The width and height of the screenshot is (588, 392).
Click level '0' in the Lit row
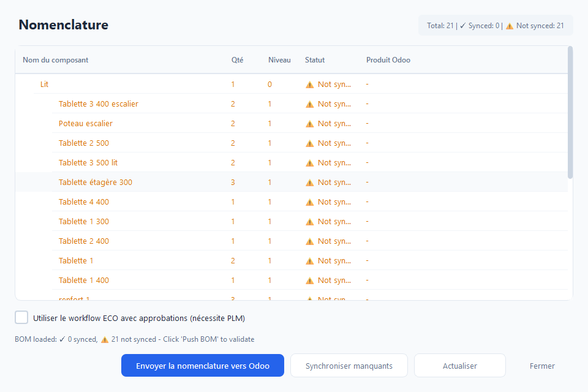tap(269, 85)
